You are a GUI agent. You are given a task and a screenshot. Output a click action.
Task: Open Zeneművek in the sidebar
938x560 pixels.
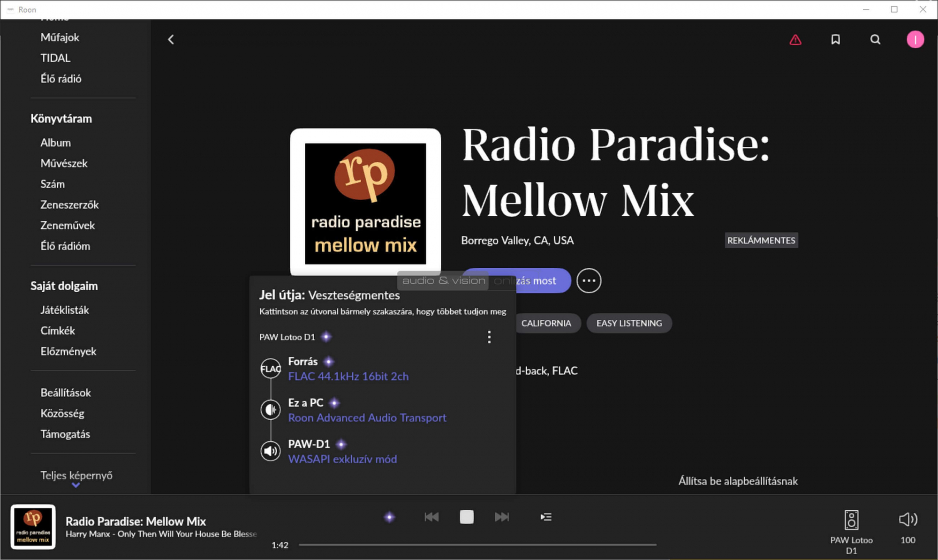tap(68, 225)
